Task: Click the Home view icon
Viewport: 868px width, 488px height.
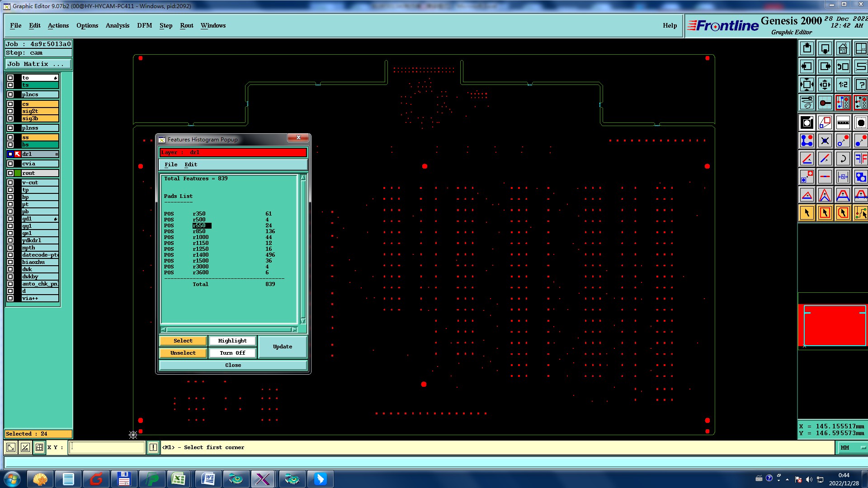Action: point(843,48)
